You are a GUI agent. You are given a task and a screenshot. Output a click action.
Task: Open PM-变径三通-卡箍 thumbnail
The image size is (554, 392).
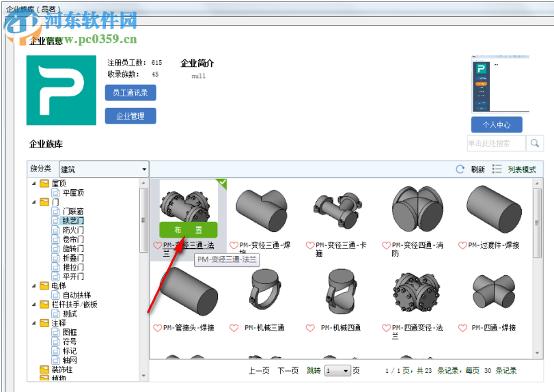coord(337,210)
